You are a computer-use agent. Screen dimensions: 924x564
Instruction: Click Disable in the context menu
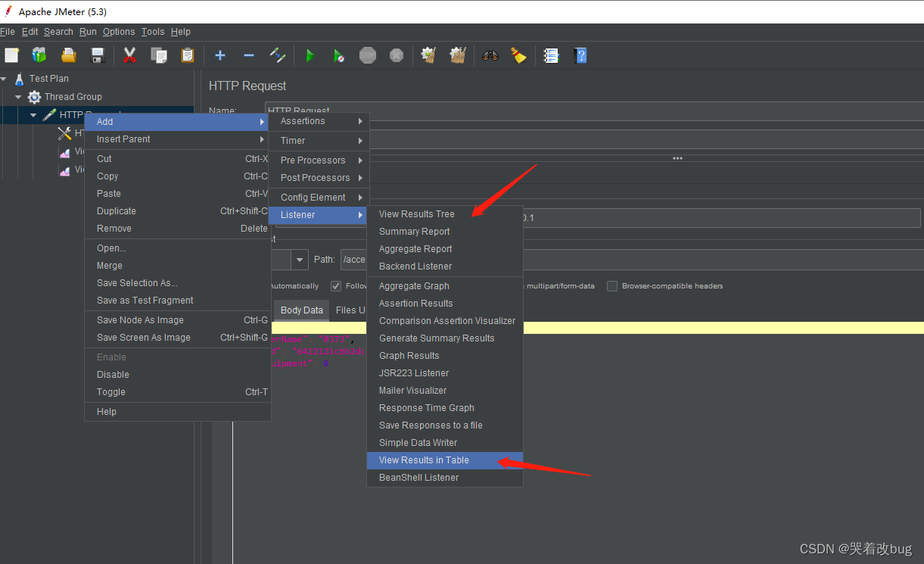coord(177,375)
